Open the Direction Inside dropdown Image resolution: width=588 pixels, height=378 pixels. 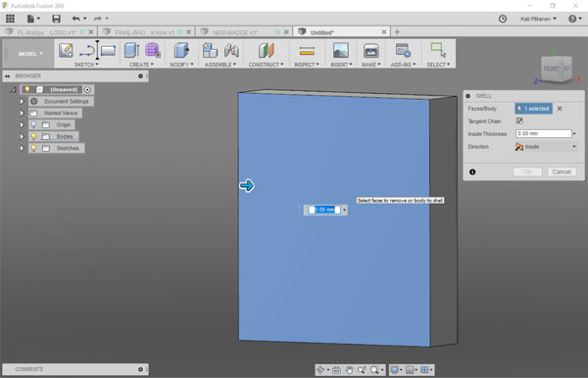546,147
